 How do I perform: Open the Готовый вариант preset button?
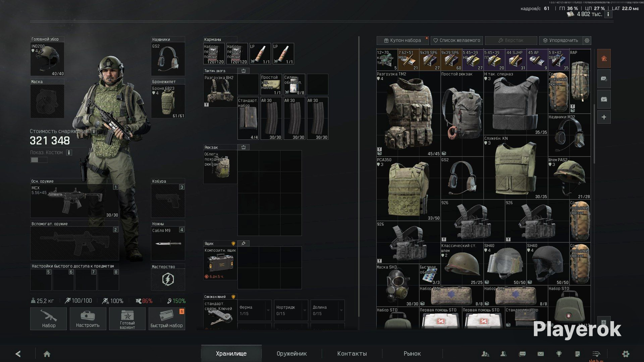point(127,319)
